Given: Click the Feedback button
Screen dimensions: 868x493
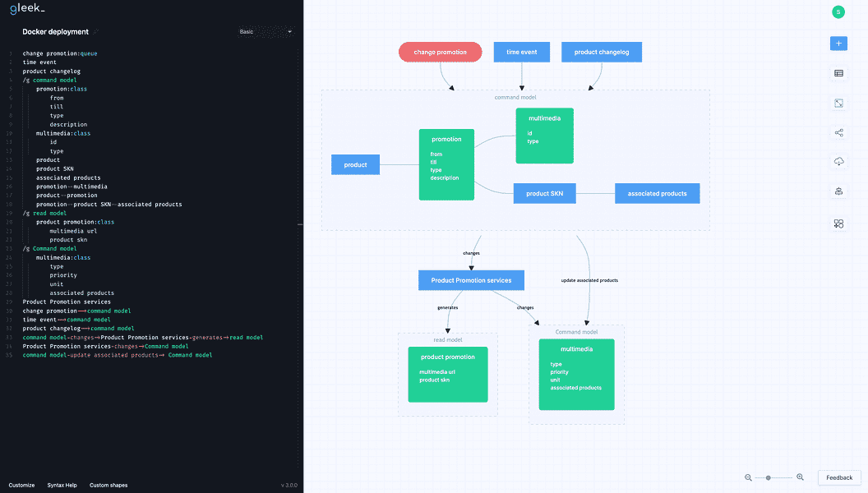Looking at the screenshot, I should 838,477.
